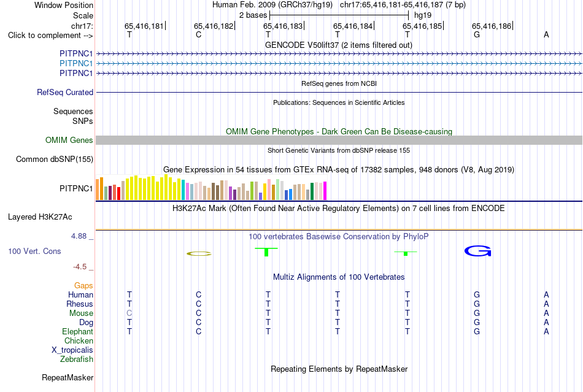The width and height of the screenshot is (583, 392).
Task: Open Common dbSNP(155) track label
Action: coord(54,159)
